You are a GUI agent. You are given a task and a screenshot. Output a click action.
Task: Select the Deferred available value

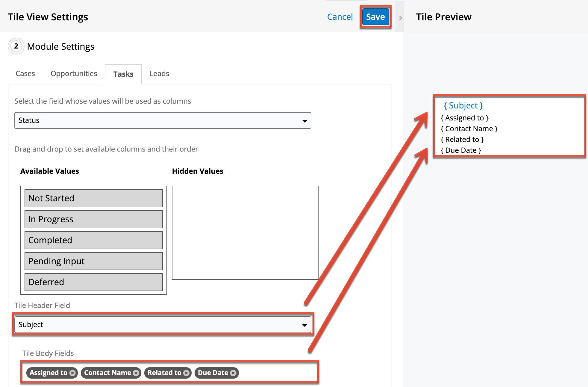[x=93, y=282]
